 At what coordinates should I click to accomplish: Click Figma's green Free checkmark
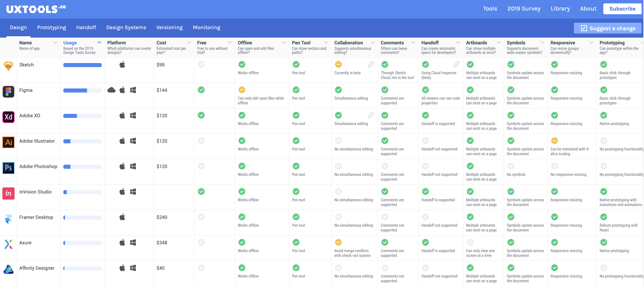tap(201, 90)
